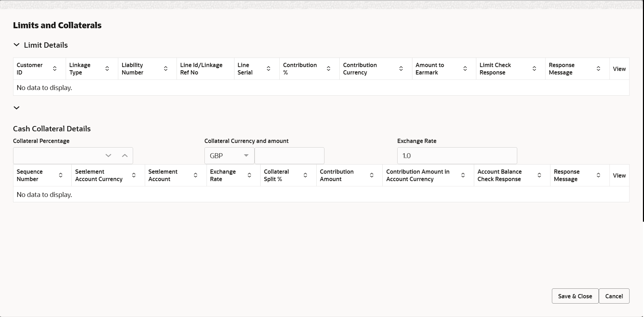Open the GBP currency dropdown
Image resolution: width=644 pixels, height=317 pixels.
click(246, 156)
